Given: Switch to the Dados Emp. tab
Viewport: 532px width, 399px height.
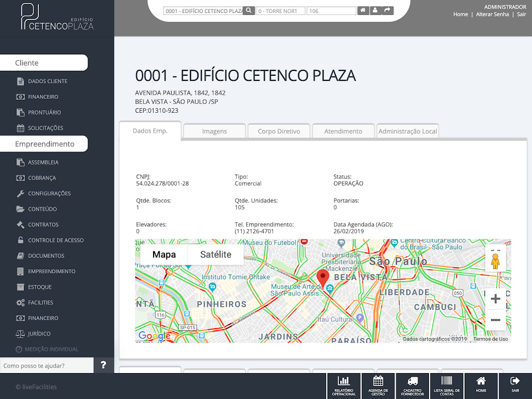Looking at the screenshot, I should 150,131.
